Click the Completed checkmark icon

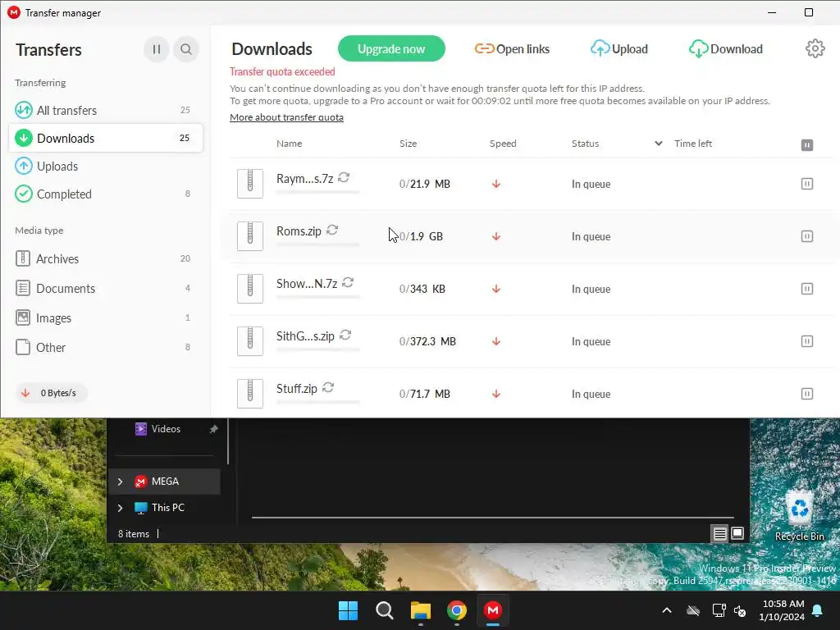24,194
